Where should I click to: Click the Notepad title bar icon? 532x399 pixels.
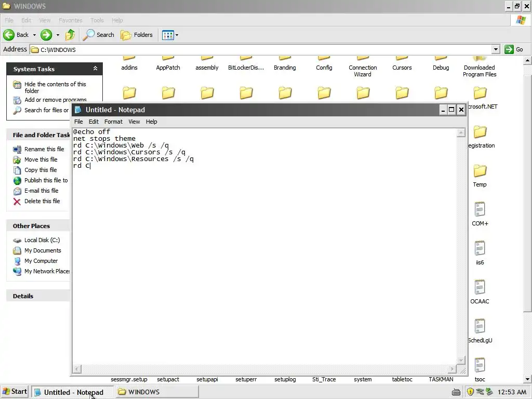pyautogui.click(x=78, y=110)
